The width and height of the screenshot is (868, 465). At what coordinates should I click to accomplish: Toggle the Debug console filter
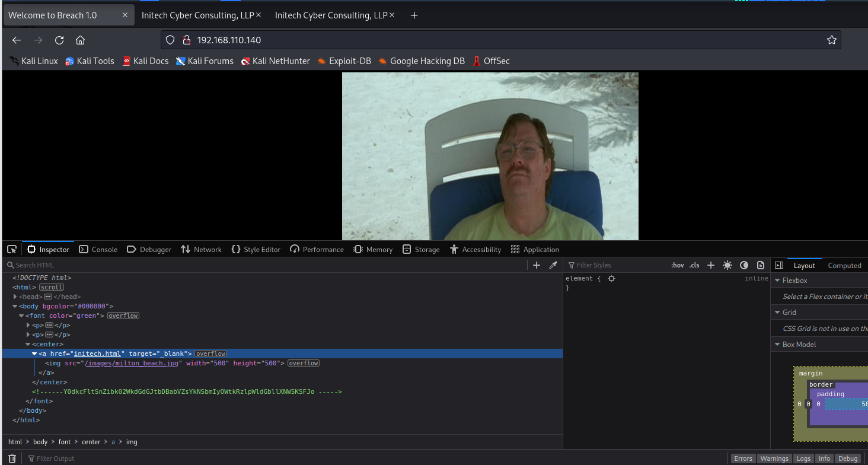tap(848, 458)
